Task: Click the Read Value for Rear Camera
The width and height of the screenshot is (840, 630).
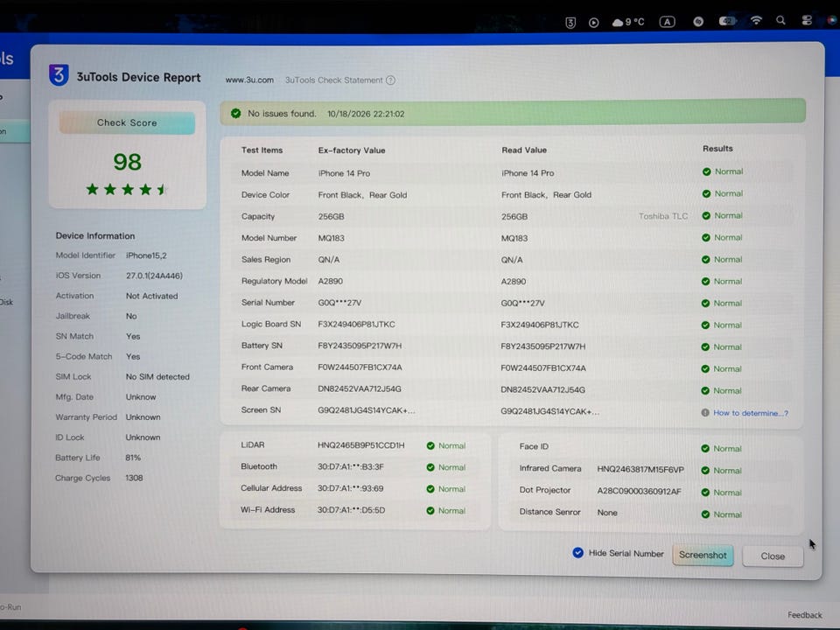Action: (x=542, y=389)
